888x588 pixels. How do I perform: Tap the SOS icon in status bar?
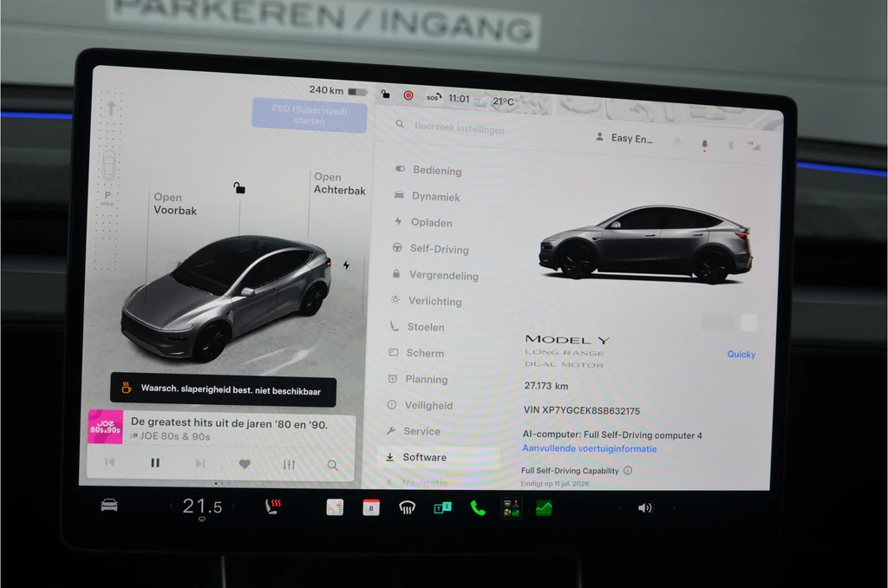tap(434, 97)
